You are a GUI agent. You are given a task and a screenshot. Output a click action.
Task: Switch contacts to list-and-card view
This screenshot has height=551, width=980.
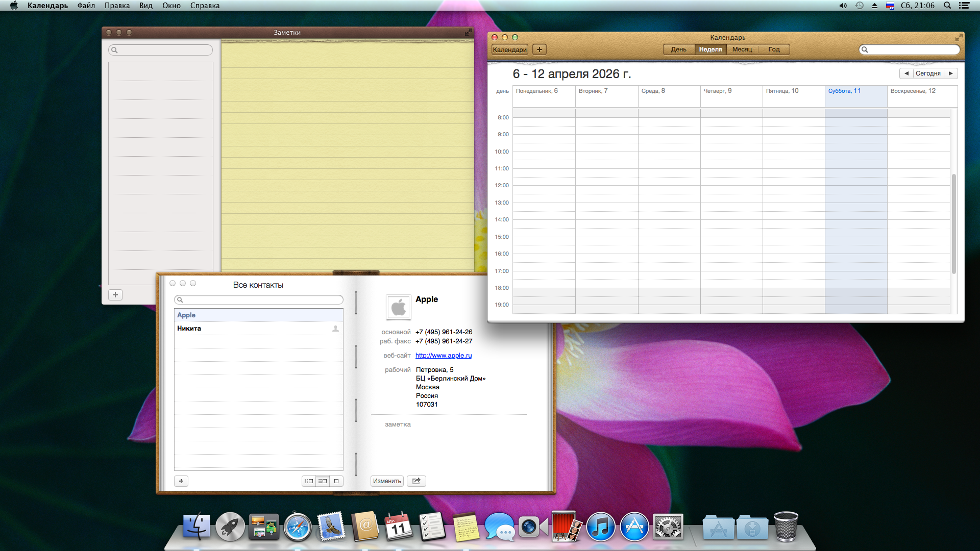point(323,481)
